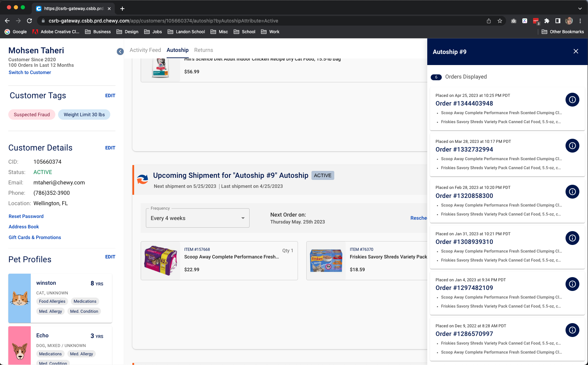The height and width of the screenshot is (365, 588).
Task: Select the Autoship tab
Action: [x=178, y=50]
